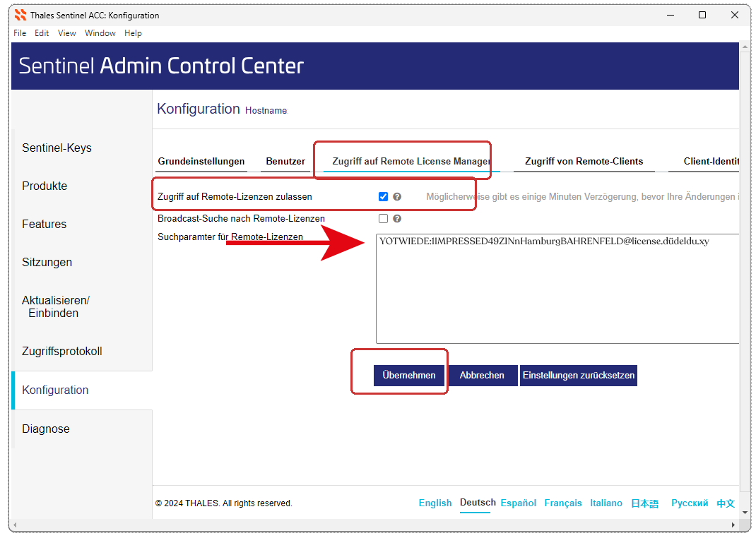Switch language to English

tap(435, 503)
